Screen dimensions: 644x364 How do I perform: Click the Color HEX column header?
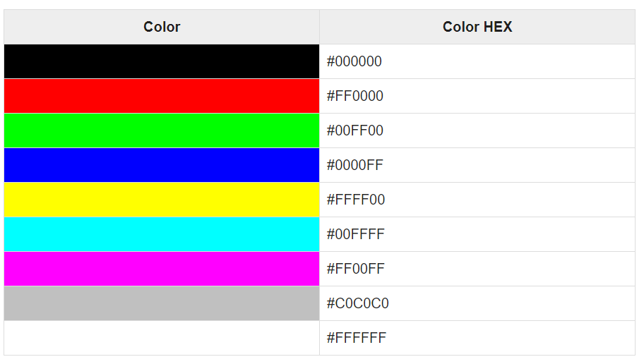pyautogui.click(x=477, y=27)
